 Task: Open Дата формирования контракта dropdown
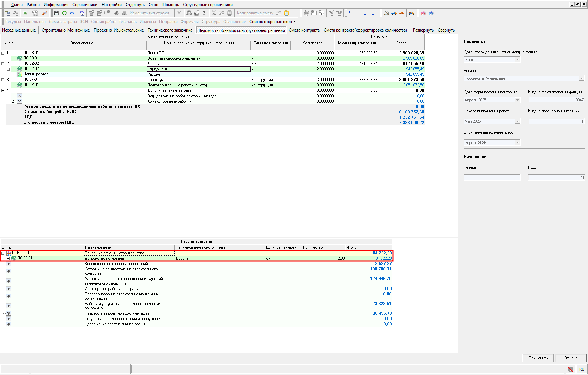(x=517, y=100)
